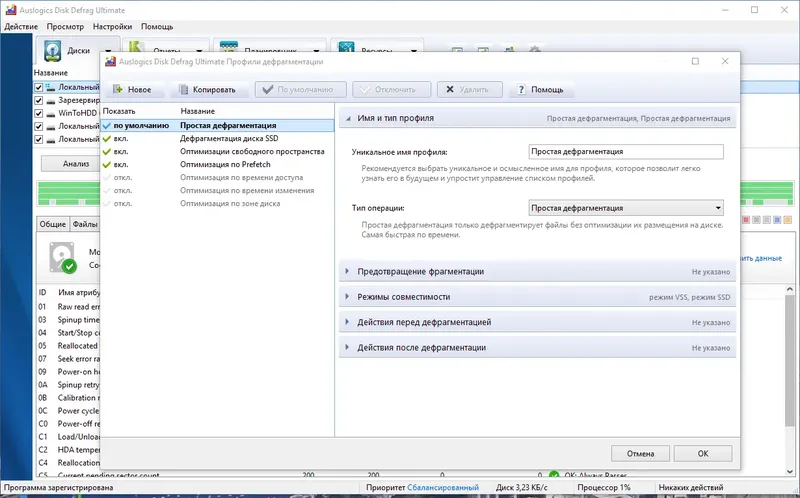Click the Копировать toolbar button
The width and height of the screenshot is (800, 498).
208,89
